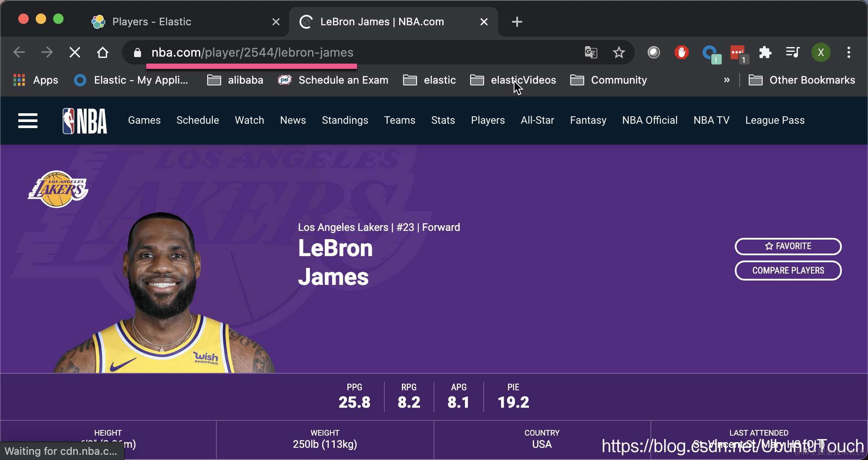This screenshot has height=460, width=868.
Task: Click the COUNTRY USA value
Action: 542,444
